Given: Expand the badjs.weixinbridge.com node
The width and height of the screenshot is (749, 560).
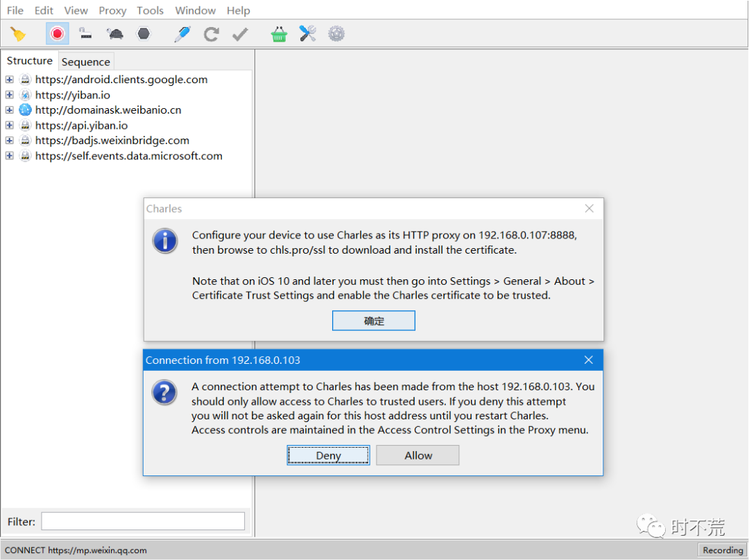Looking at the screenshot, I should coord(10,141).
